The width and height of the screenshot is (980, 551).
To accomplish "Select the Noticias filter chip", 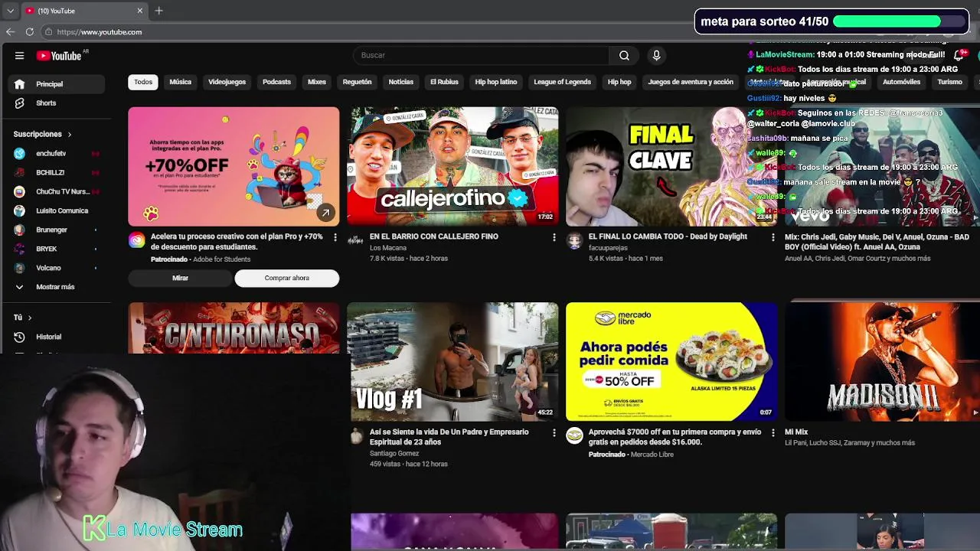I will click(x=401, y=82).
